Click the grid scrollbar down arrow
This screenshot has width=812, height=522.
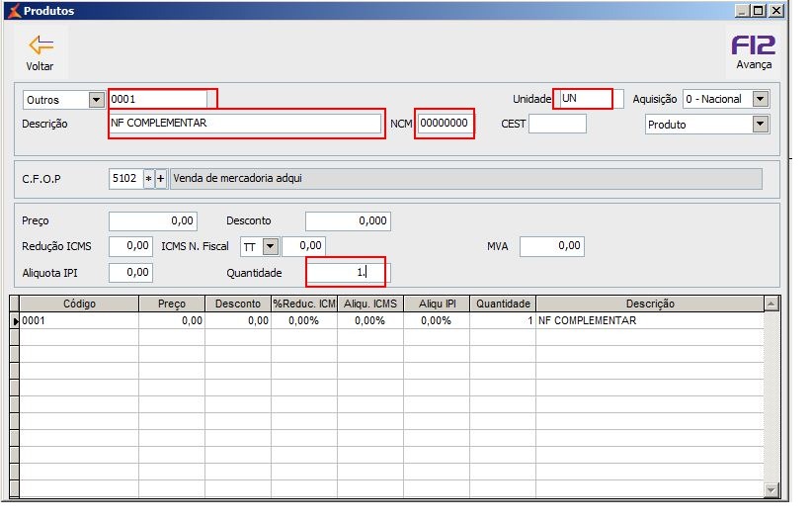pyautogui.click(x=771, y=489)
